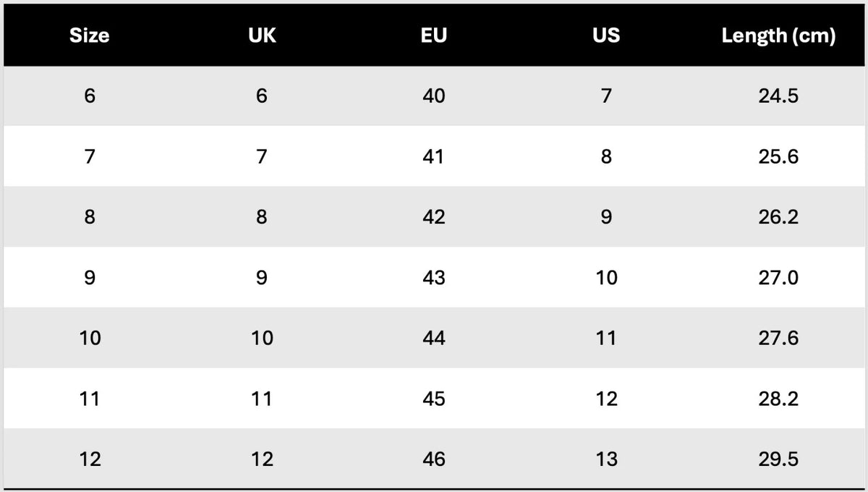
Task: Click the EU 44 cell
Action: point(434,338)
